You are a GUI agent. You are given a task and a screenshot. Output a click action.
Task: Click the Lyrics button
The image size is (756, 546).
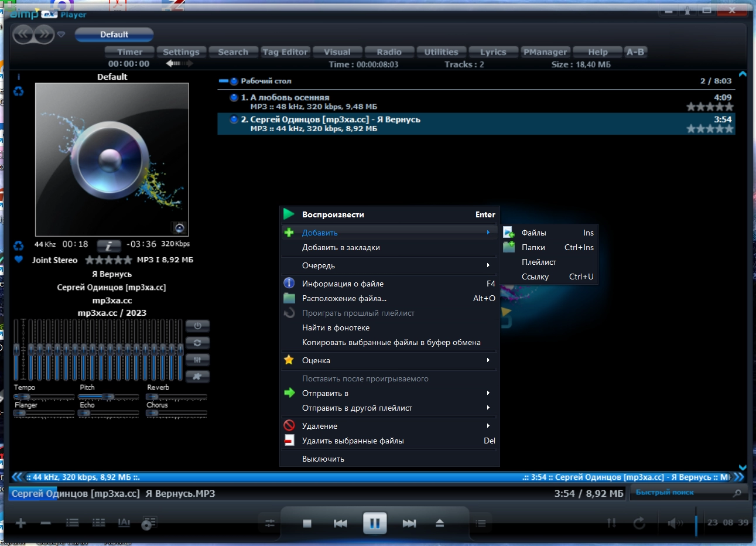[x=493, y=52]
